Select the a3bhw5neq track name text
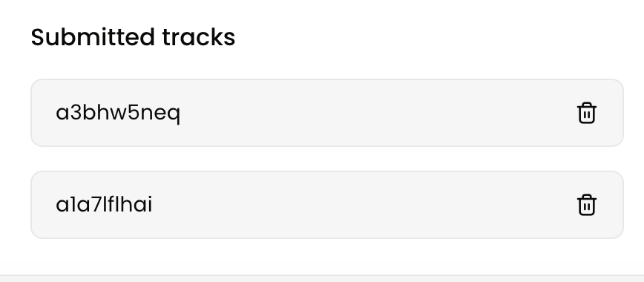 click(x=118, y=113)
